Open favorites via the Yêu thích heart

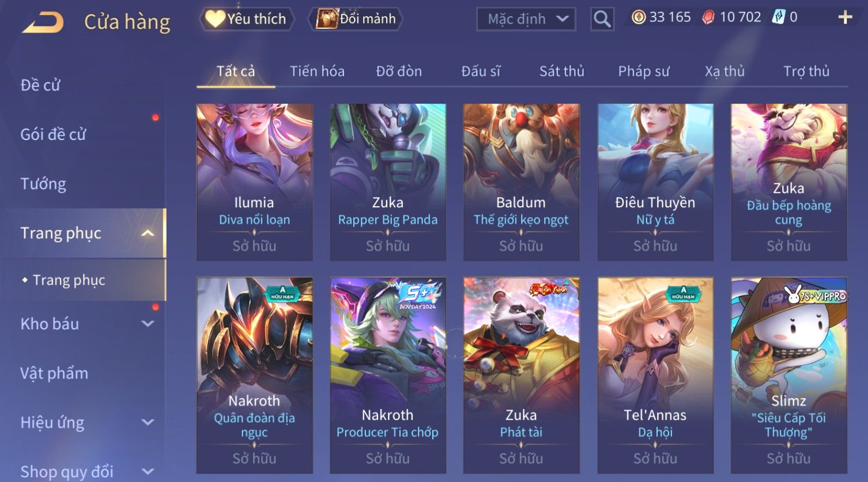pyautogui.click(x=215, y=19)
